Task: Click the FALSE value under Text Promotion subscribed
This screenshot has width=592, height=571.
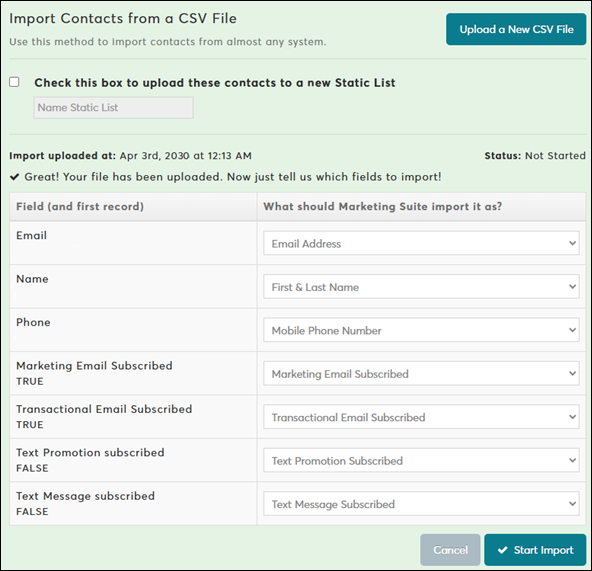Action: pos(32,468)
